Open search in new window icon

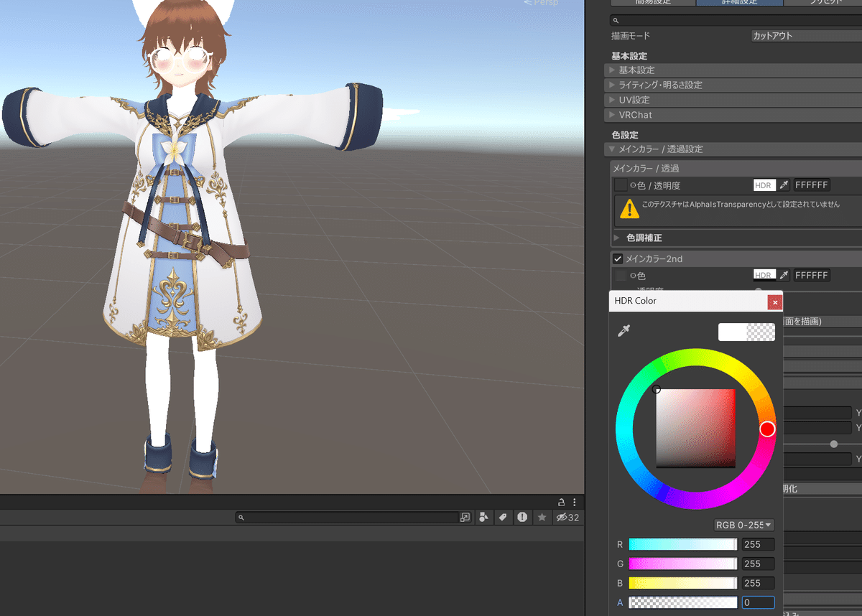[x=465, y=517]
